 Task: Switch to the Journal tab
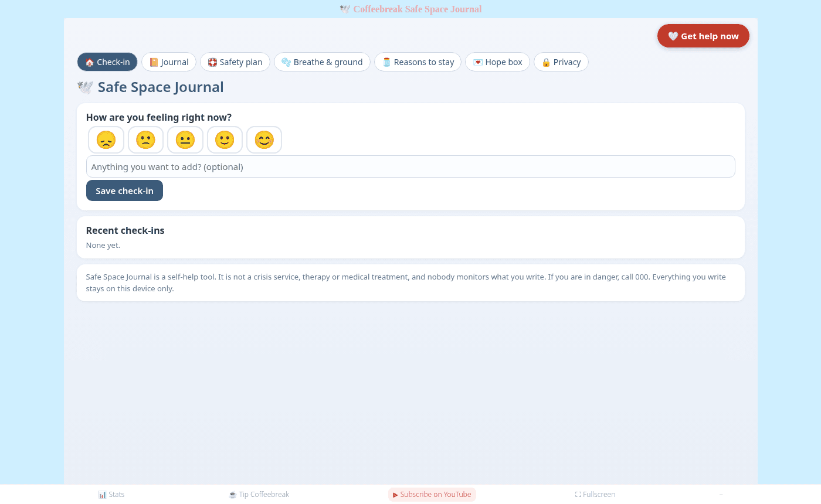point(169,62)
